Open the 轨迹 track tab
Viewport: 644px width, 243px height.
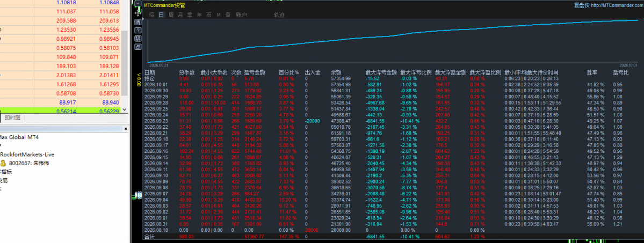point(279,15)
